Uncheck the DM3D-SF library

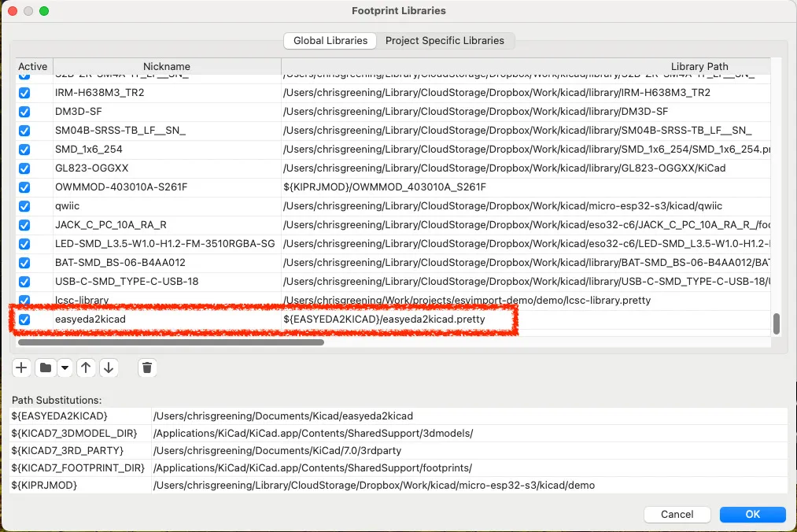pos(24,111)
